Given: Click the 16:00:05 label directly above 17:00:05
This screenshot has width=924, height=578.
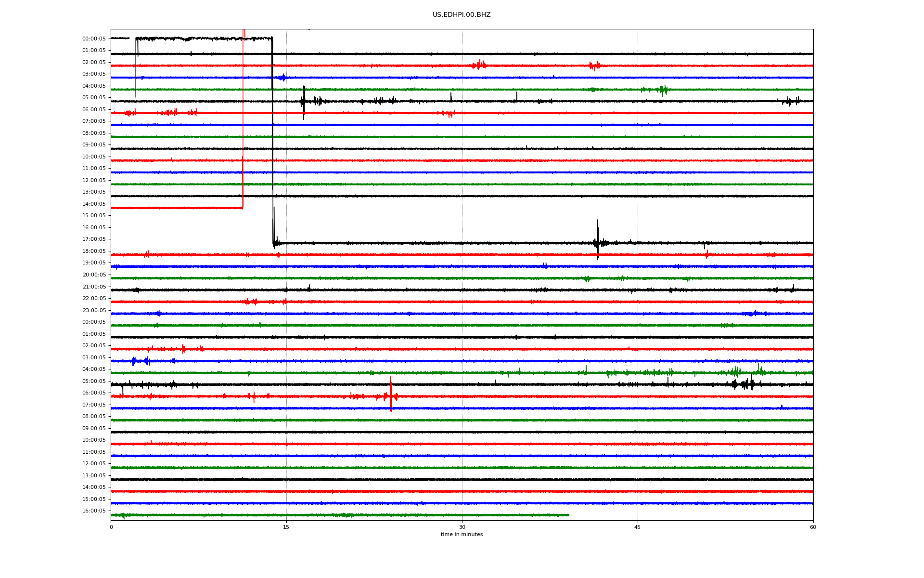Looking at the screenshot, I should (x=94, y=228).
